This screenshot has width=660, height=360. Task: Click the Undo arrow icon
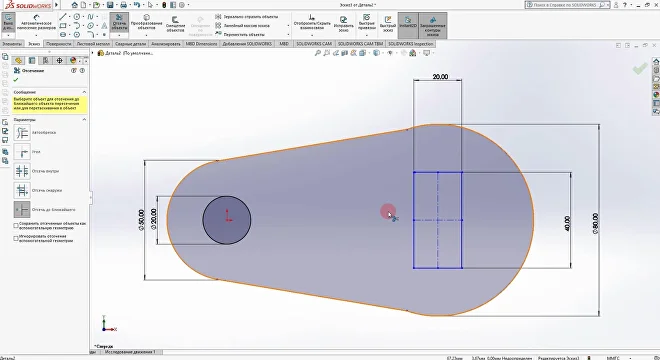tap(137, 5)
